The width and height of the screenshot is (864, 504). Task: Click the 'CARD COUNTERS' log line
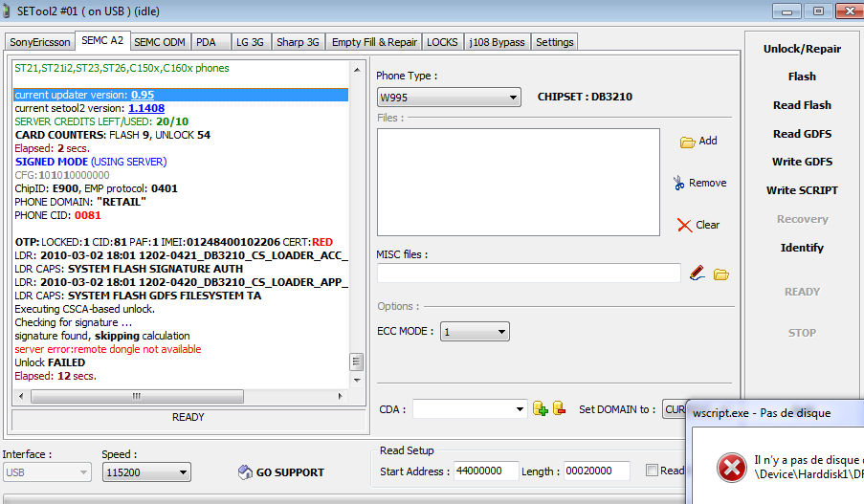[x=112, y=135]
